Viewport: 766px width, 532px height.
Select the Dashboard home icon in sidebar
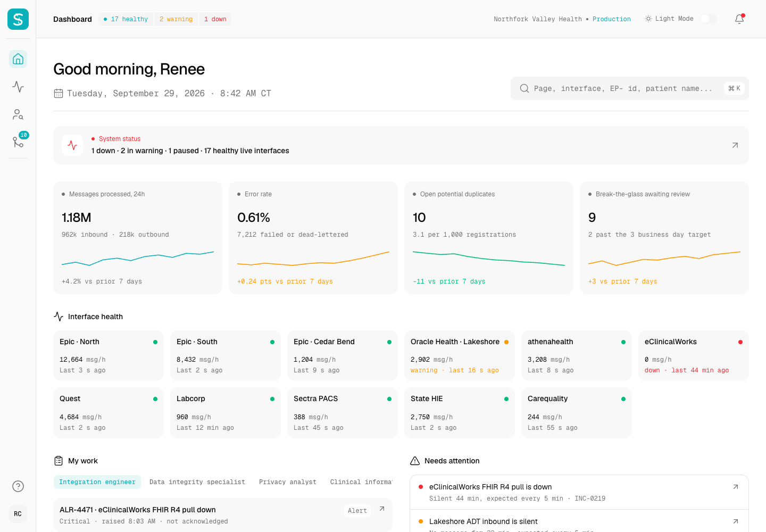pyautogui.click(x=18, y=59)
